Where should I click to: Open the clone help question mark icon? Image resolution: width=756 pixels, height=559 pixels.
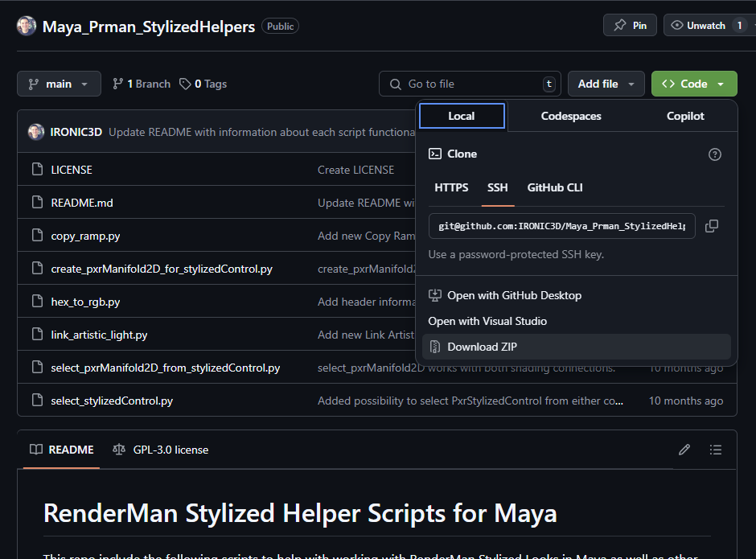(x=714, y=154)
